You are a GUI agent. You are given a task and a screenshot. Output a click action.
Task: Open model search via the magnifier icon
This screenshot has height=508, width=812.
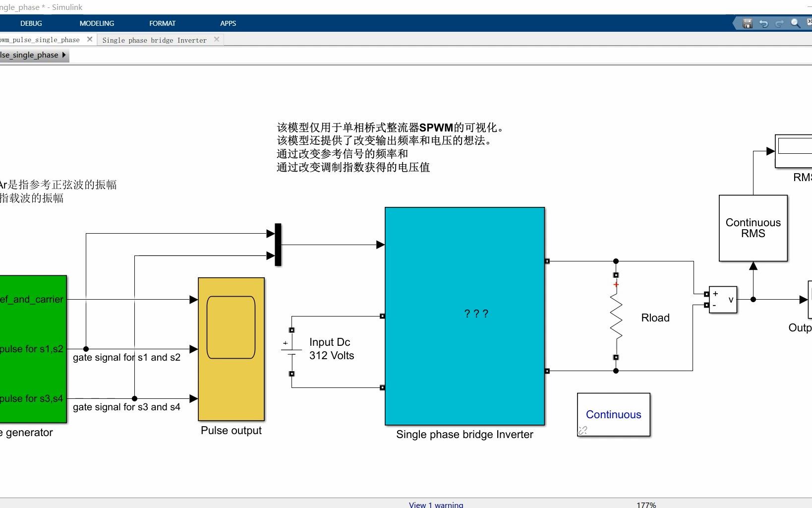point(795,23)
